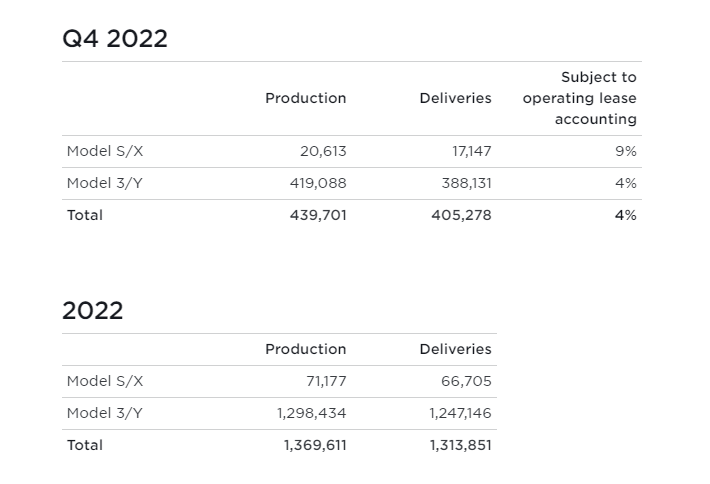710x484 pixels.
Task: Click annual Model 3/Y production value 1,298,434
Action: [x=311, y=413]
